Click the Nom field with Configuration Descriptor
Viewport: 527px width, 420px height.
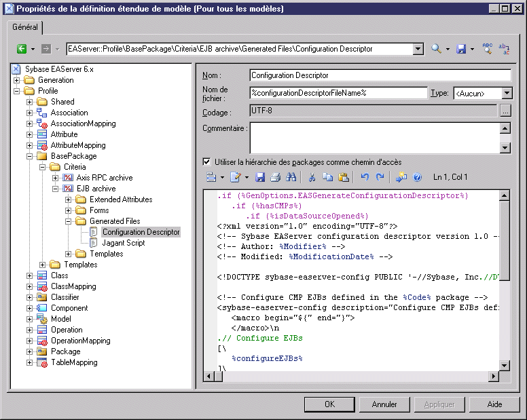pos(380,75)
